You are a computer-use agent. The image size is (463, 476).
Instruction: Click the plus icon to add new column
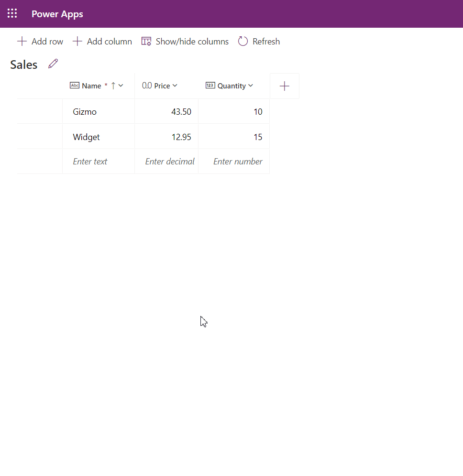point(285,86)
